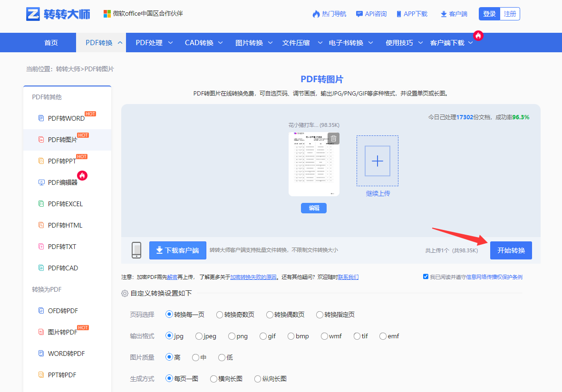562x392 pixels.
Task: Open 图片转PDF in the sidebar
Action: point(62,332)
